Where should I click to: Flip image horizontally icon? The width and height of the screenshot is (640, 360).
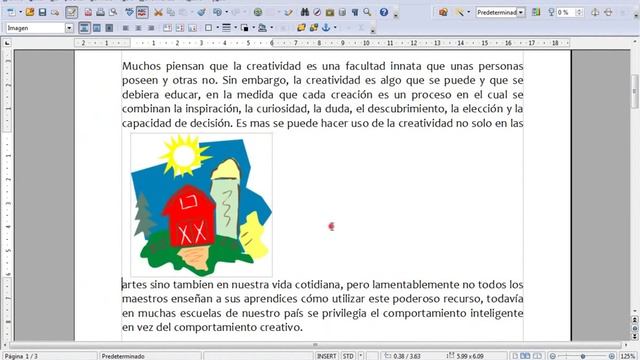click(x=596, y=12)
